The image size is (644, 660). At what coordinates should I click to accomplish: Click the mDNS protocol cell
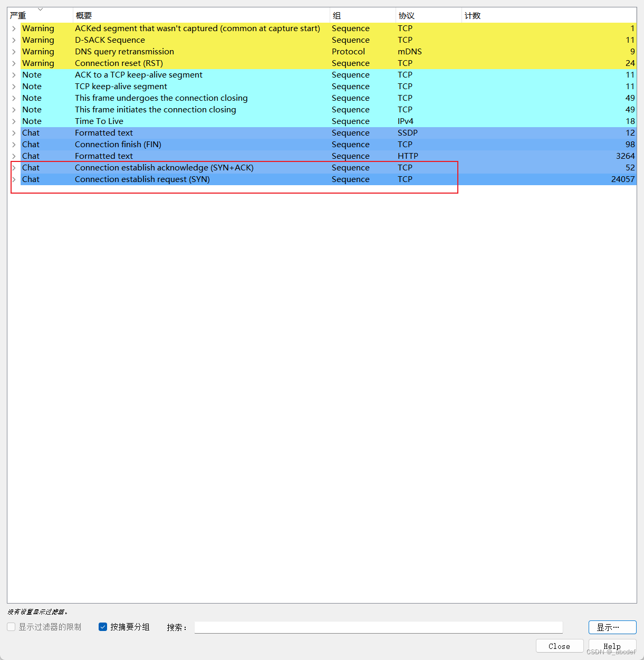(x=410, y=52)
